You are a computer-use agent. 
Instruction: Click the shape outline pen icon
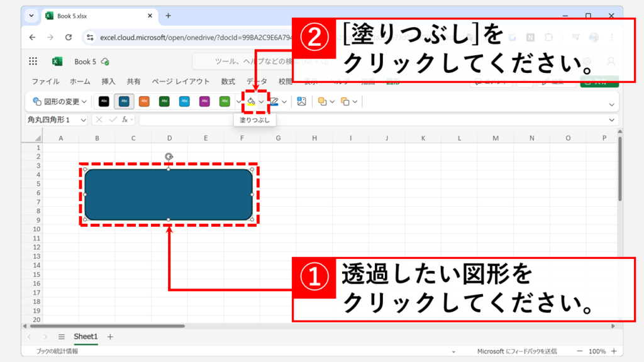pyautogui.click(x=274, y=101)
